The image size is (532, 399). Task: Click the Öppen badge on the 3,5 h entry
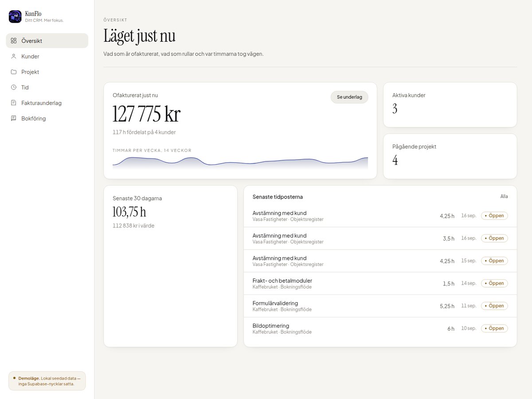(x=494, y=239)
